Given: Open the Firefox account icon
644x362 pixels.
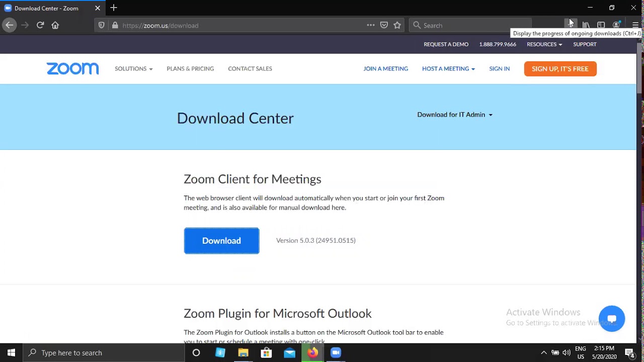Looking at the screenshot, I should [616, 25].
